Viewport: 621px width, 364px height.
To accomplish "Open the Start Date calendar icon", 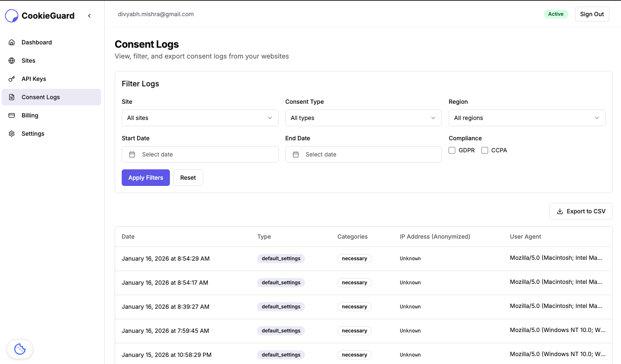I will point(132,154).
